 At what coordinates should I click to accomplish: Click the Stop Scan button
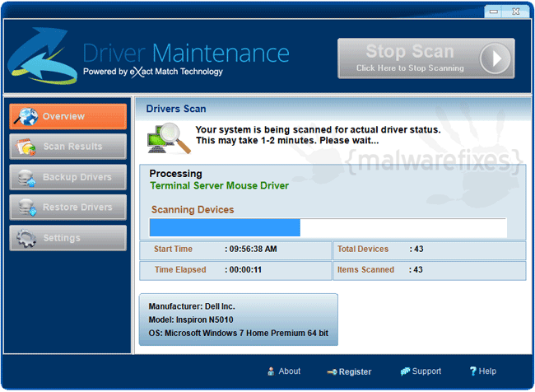click(426, 58)
